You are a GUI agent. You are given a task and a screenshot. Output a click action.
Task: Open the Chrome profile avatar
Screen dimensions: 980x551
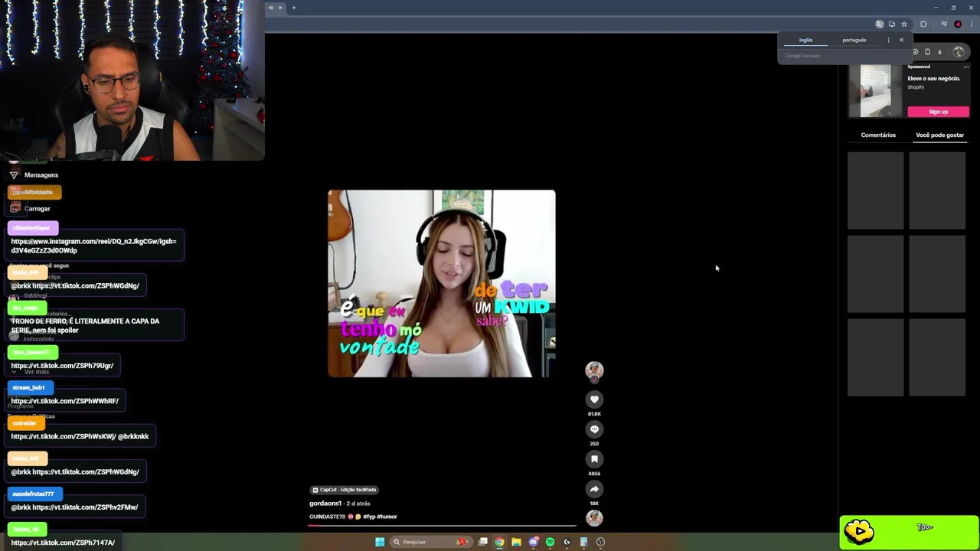(958, 24)
